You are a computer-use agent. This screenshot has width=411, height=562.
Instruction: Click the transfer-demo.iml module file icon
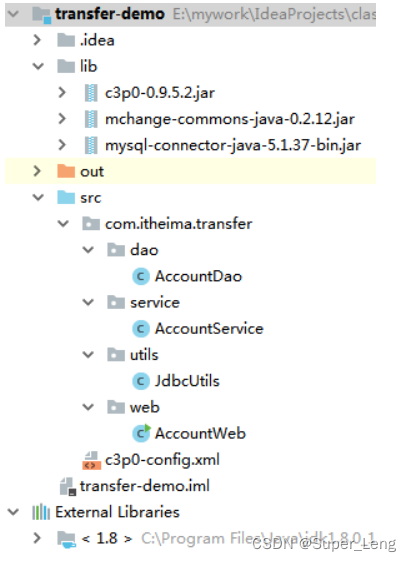point(67,487)
